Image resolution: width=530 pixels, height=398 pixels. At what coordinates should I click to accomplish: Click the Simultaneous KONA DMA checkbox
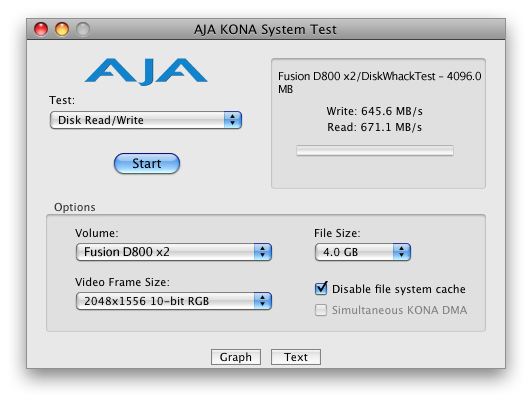321,310
